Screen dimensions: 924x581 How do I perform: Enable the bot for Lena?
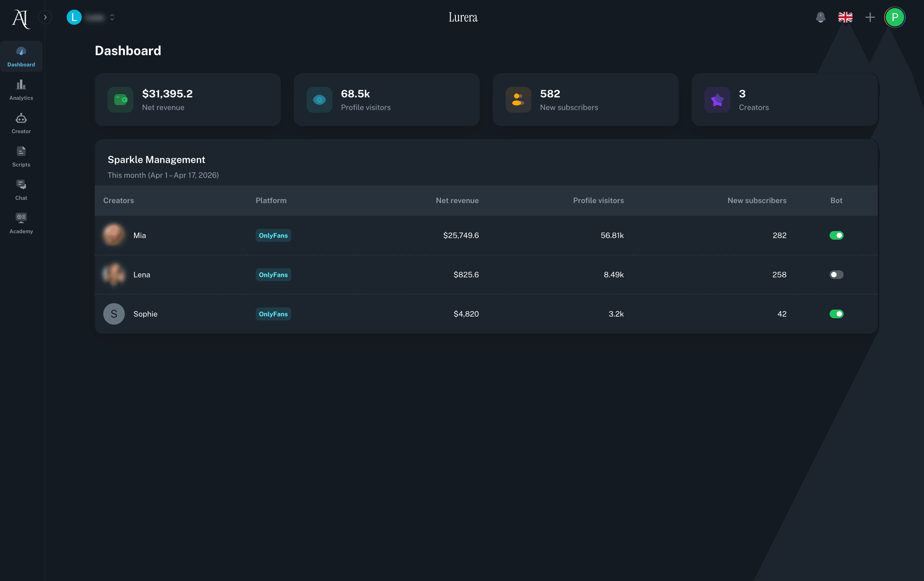[x=837, y=274]
